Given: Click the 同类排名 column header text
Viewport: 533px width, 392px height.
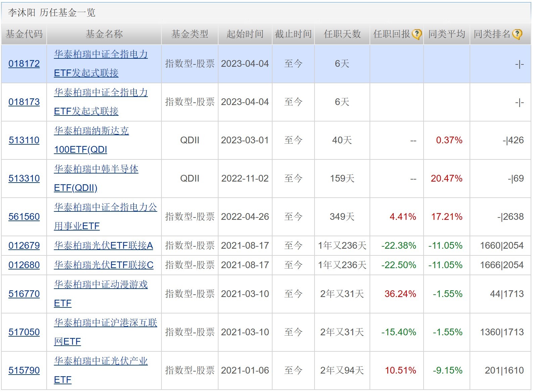Looking at the screenshot, I should pyautogui.click(x=492, y=34).
